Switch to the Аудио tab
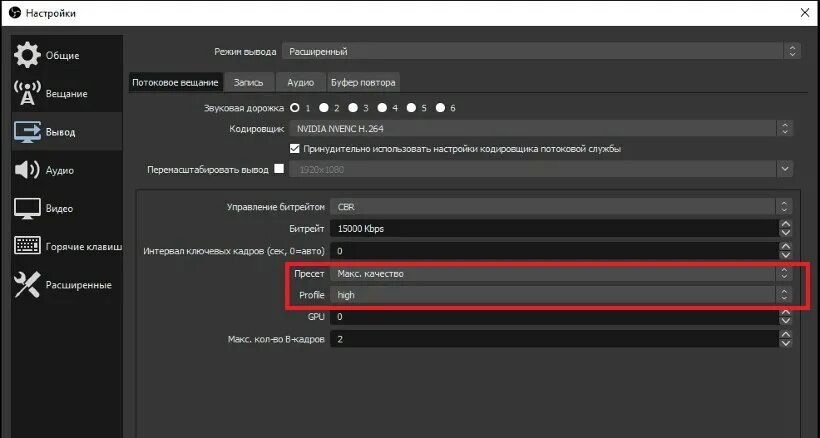 click(x=301, y=83)
